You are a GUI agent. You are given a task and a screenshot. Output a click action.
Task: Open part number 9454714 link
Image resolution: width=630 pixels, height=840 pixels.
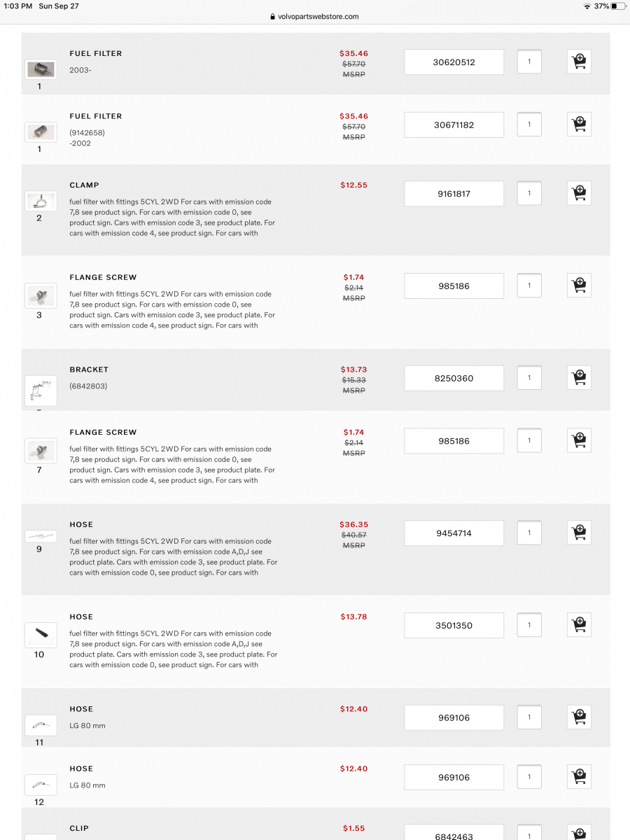pos(454,533)
